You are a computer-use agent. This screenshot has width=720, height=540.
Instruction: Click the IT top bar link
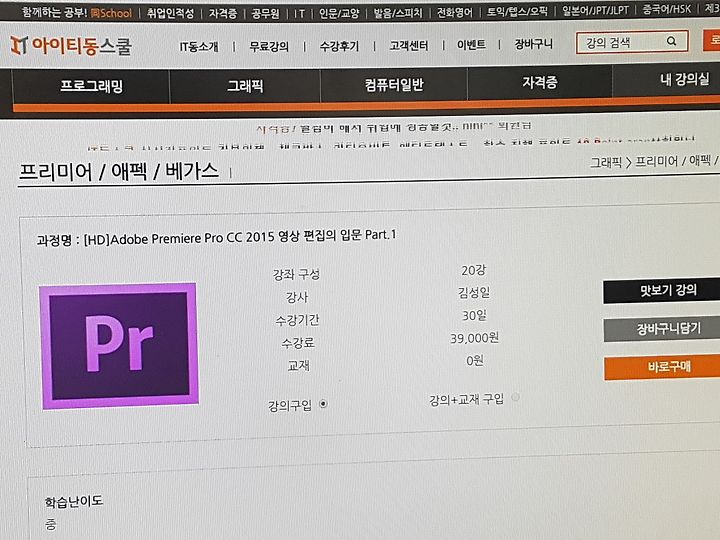click(x=299, y=13)
